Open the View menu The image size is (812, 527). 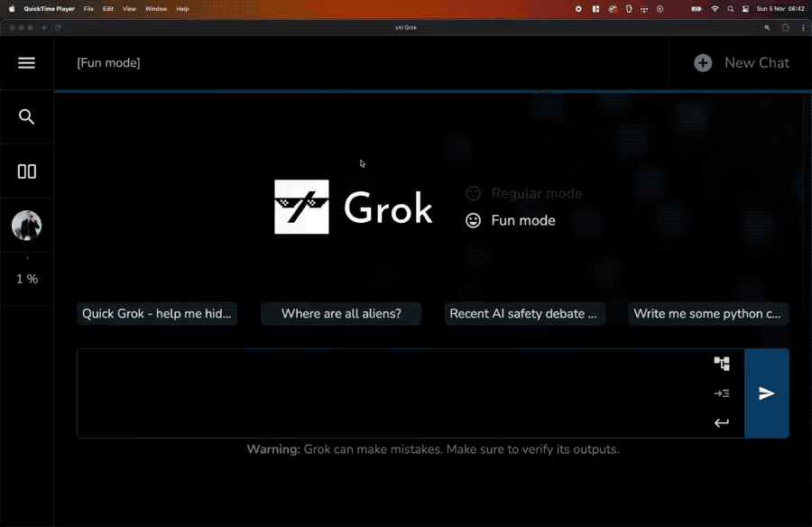click(129, 9)
